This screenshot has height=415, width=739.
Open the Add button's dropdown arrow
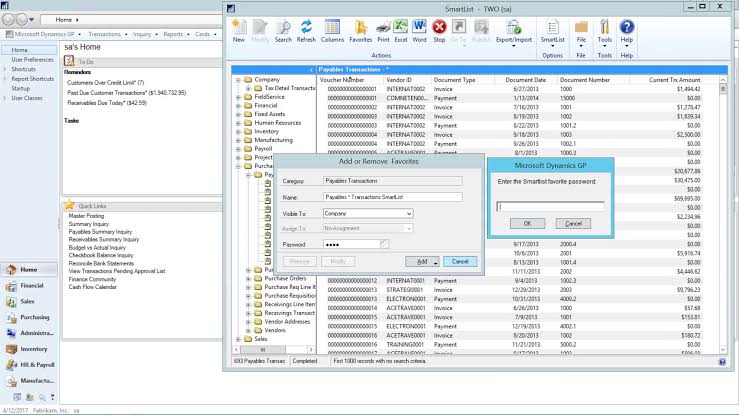click(435, 262)
